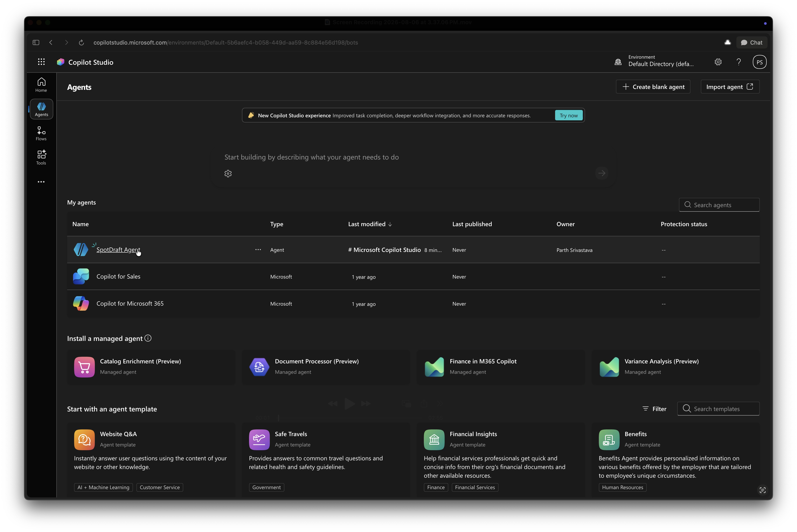Click the SpotDraft Agent icon
This screenshot has width=797, height=532.
pyautogui.click(x=81, y=250)
